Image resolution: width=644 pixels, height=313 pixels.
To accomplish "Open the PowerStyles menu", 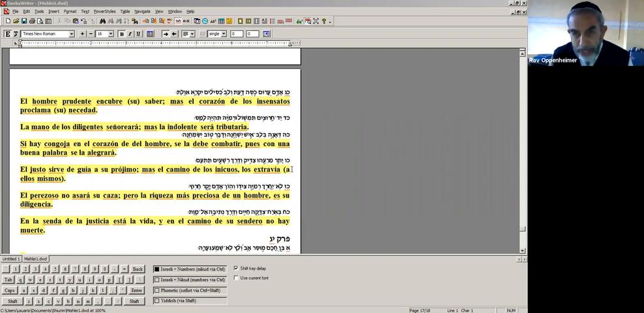I will pyautogui.click(x=104, y=12).
